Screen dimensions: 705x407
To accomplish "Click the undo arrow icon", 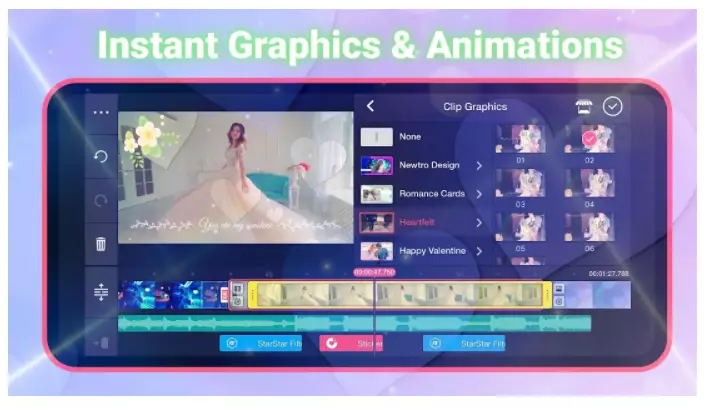I will pos(101,156).
